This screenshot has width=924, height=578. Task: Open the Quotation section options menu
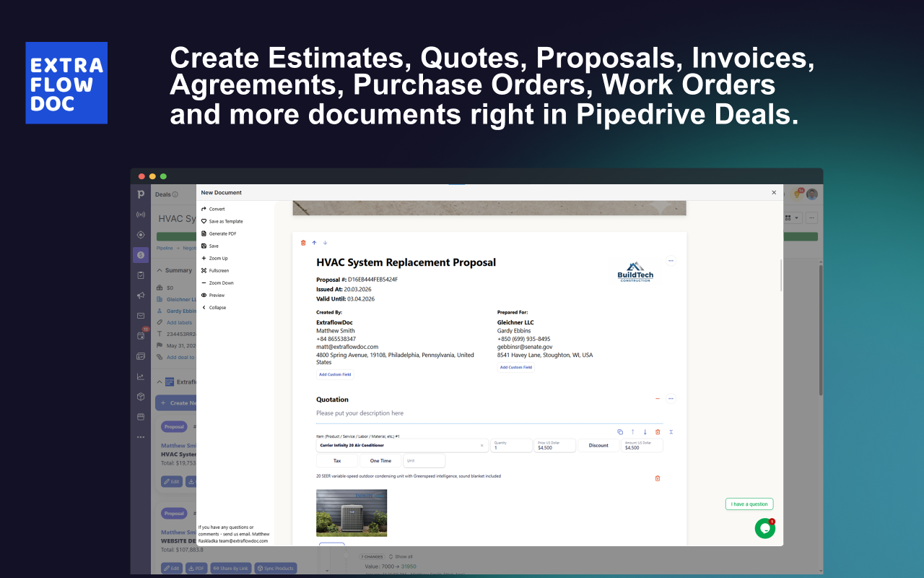tap(671, 398)
